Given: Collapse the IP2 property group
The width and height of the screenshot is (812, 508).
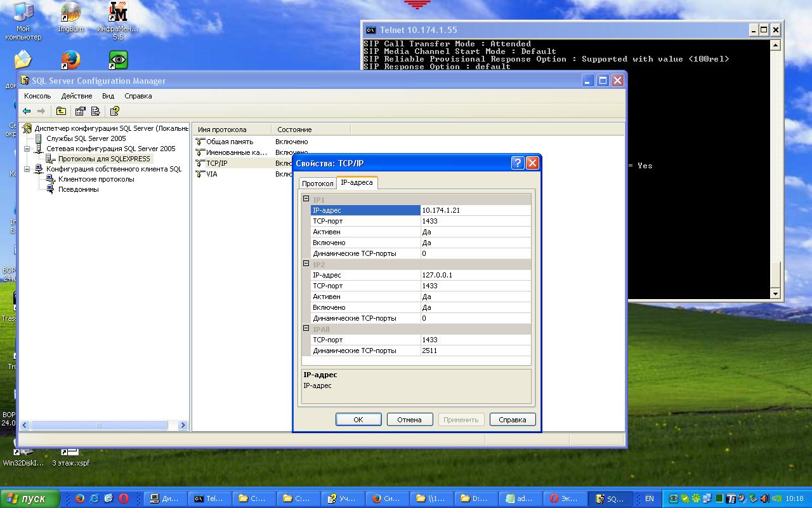Looking at the screenshot, I should coord(306,264).
